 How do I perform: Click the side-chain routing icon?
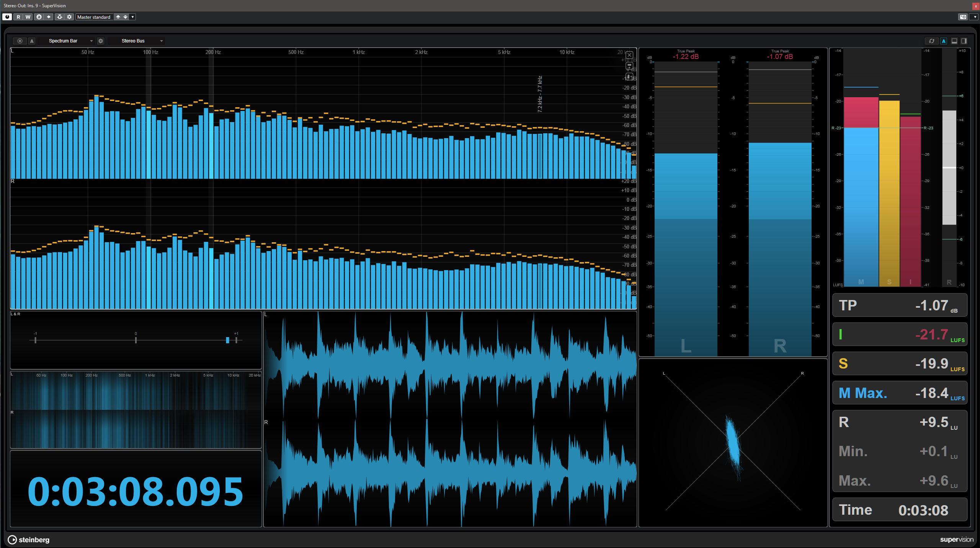pos(59,17)
